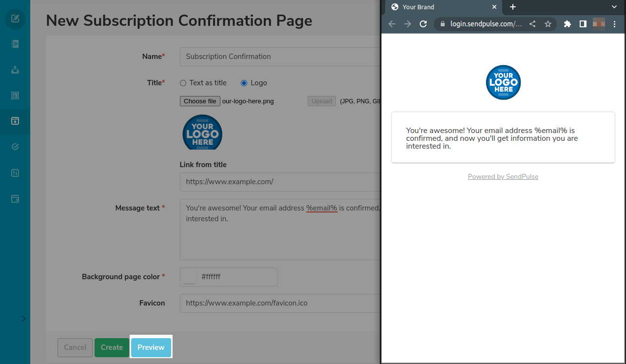Click the circled checkmark icon in sidebar
Viewport: 626px width, 364px height.
15,147
